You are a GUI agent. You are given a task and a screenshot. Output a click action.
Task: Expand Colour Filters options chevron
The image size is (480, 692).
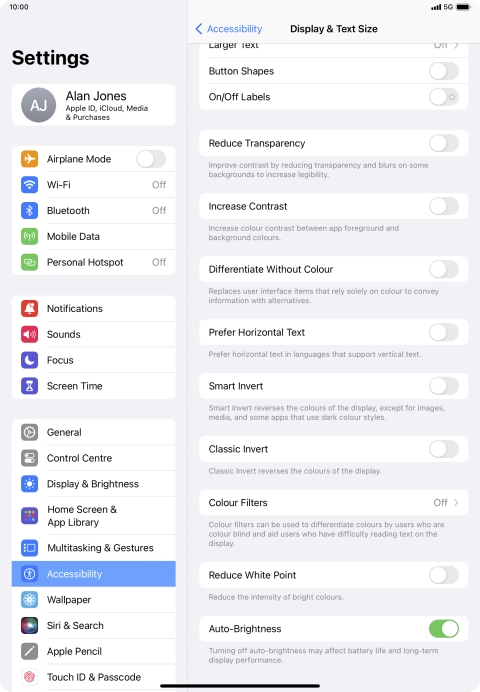456,503
